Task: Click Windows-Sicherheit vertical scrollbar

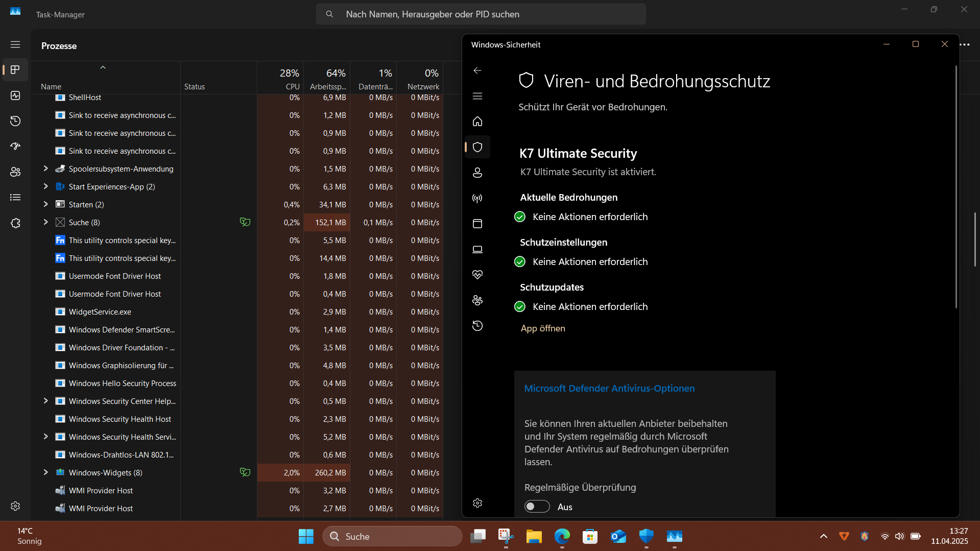Action: pos(956,187)
